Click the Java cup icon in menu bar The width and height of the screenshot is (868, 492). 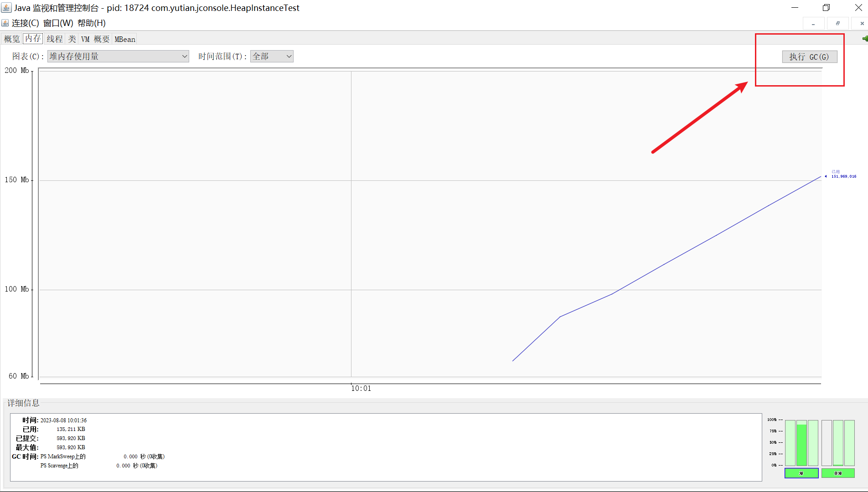click(5, 23)
